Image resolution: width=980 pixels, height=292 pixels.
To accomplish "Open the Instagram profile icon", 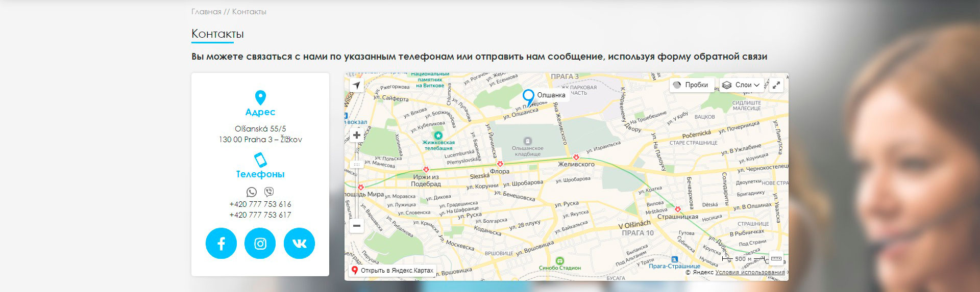I will (x=260, y=244).
